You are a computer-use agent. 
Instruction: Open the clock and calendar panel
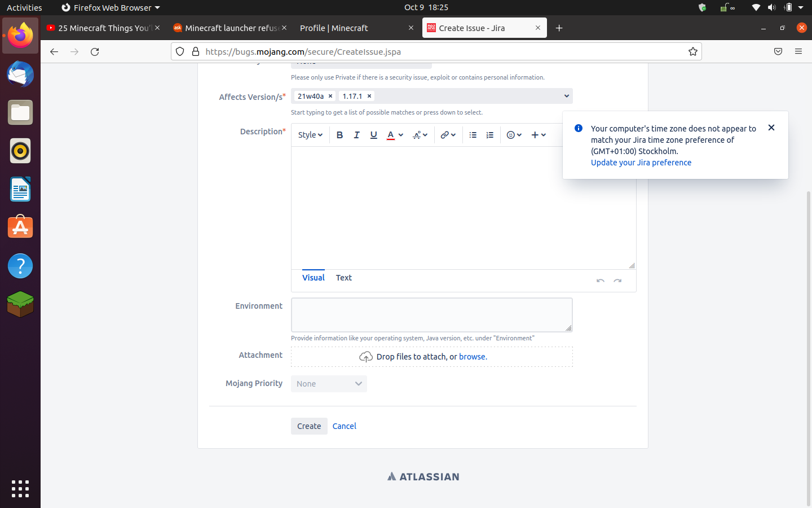point(426,7)
